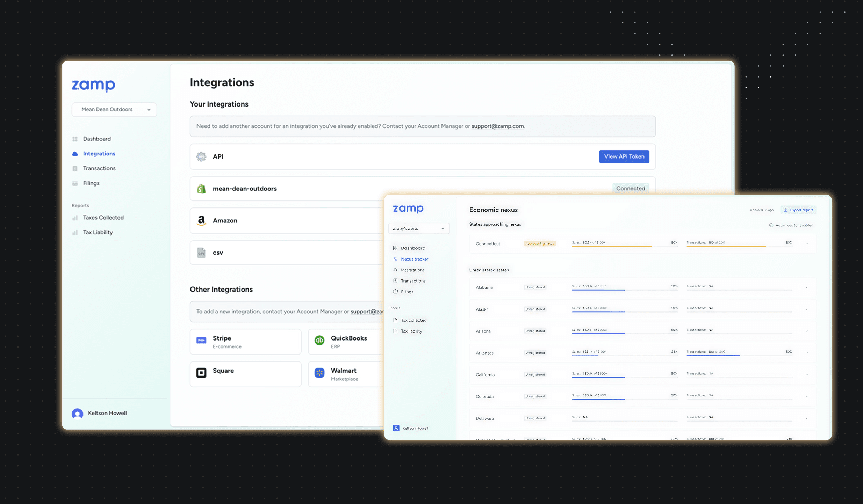Click the Stripe logo icon
The width and height of the screenshot is (863, 504).
click(x=201, y=340)
